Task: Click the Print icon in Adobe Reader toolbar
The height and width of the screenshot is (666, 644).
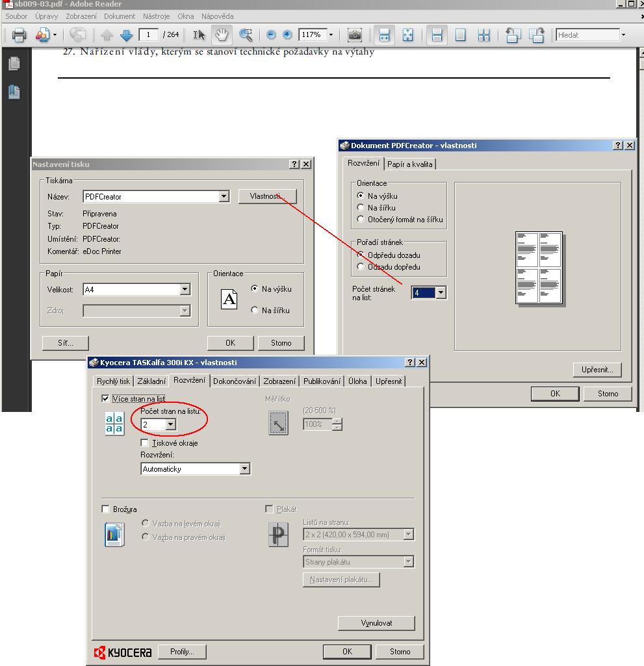Action: click(19, 35)
